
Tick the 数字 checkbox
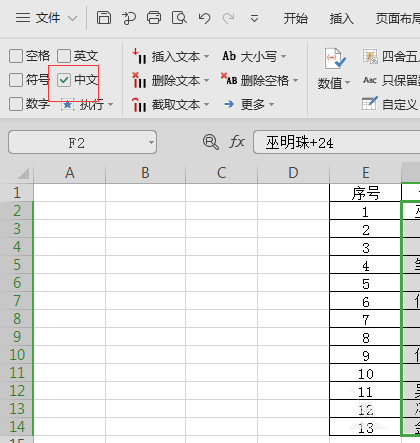point(16,104)
